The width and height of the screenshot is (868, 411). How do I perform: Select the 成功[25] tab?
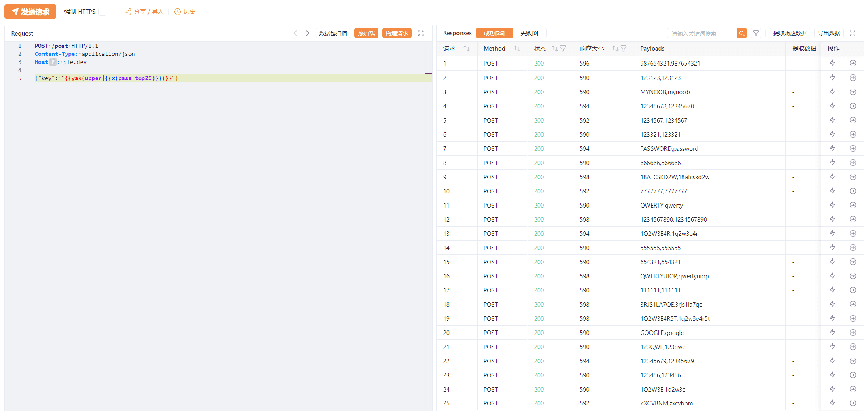(494, 33)
